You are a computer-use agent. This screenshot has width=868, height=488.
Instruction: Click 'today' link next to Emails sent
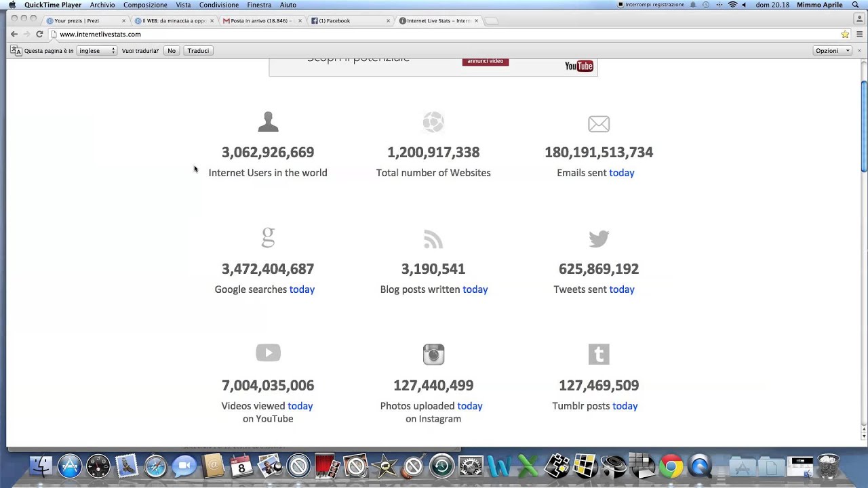pyautogui.click(x=622, y=173)
